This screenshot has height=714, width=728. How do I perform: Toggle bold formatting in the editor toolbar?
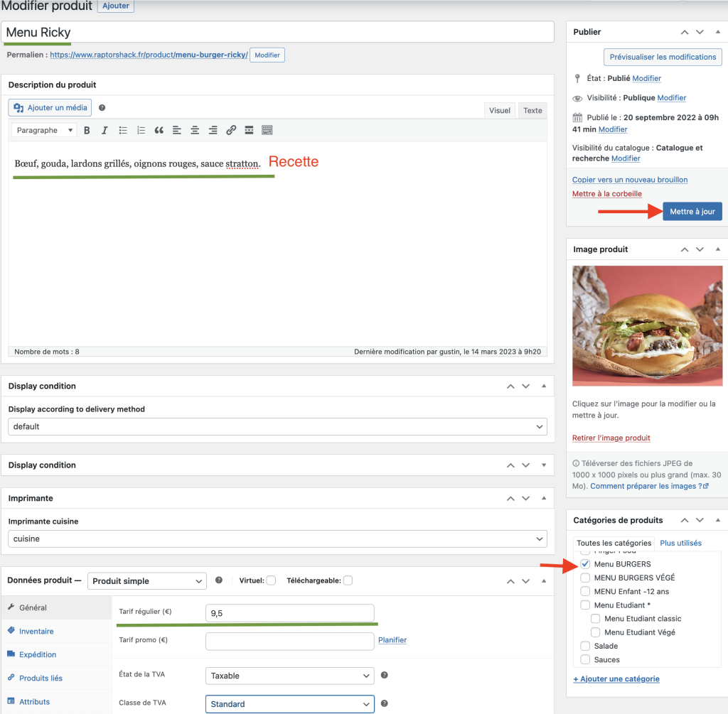pyautogui.click(x=87, y=130)
